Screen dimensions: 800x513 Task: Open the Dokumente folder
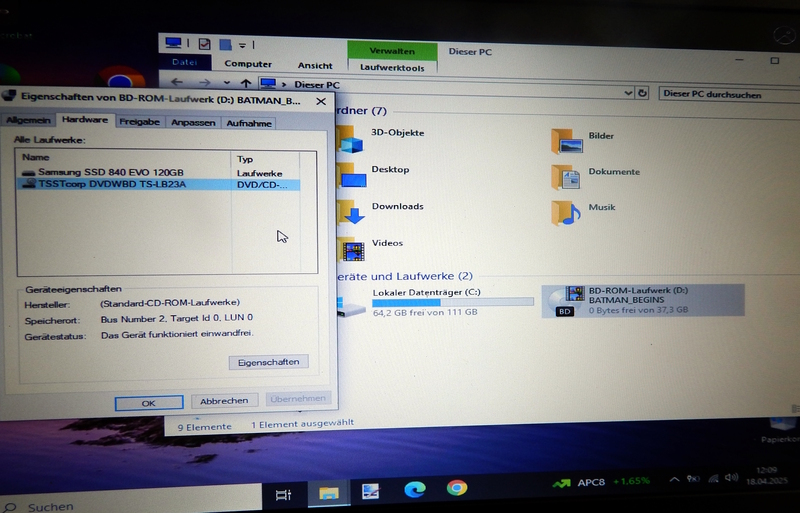(x=595, y=176)
